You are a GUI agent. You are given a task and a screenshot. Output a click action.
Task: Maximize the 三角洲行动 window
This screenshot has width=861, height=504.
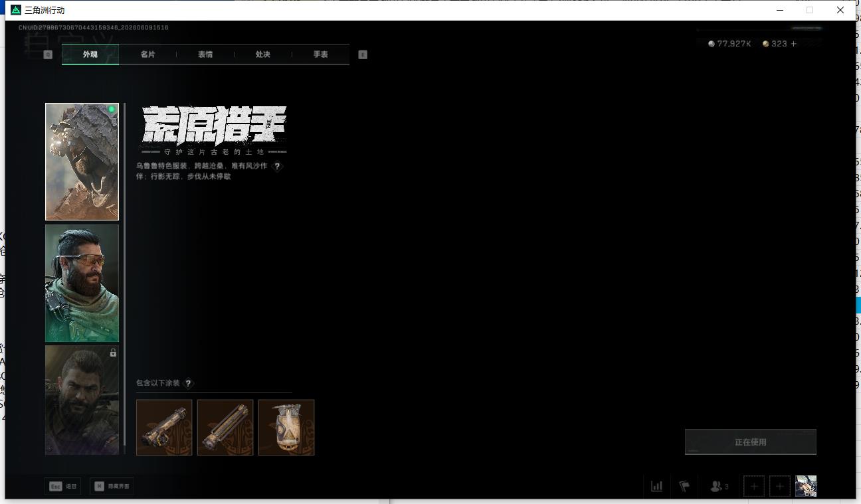pos(810,10)
